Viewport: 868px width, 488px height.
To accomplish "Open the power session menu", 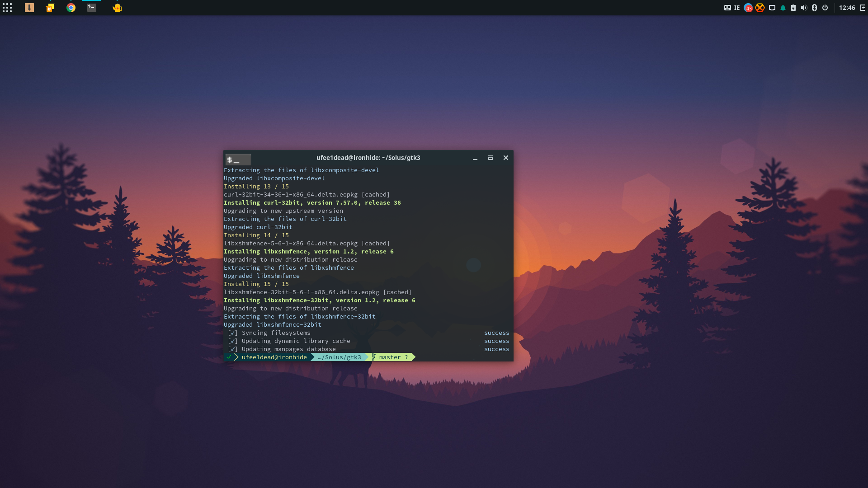I will click(825, 8).
